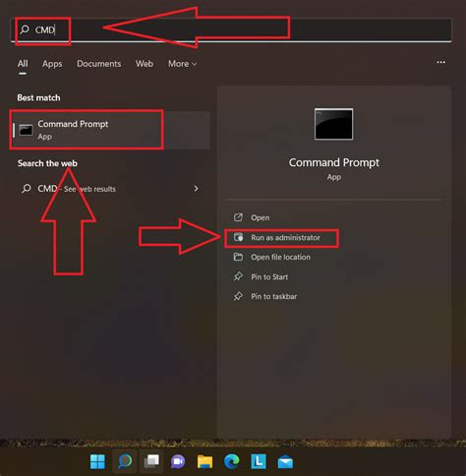This screenshot has height=476, width=466.
Task: Click the Command Prompt title in details pane
Action: pos(334,162)
